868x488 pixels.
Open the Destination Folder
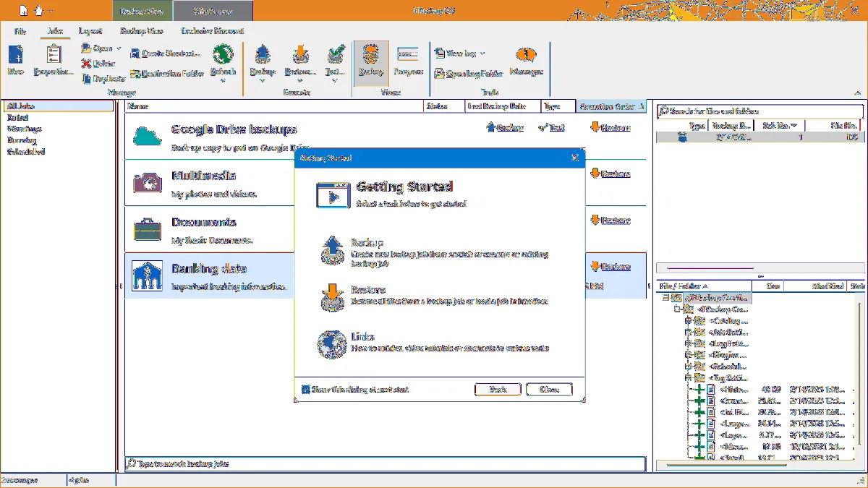coord(167,74)
